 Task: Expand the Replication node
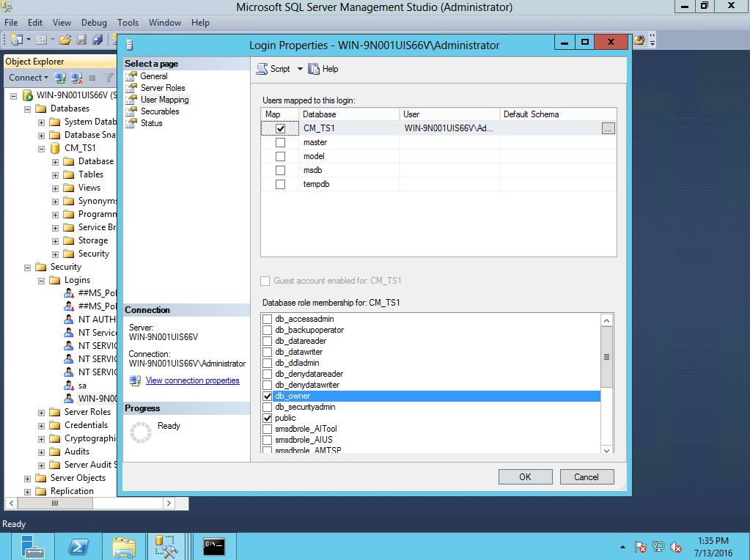pyautogui.click(x=28, y=492)
